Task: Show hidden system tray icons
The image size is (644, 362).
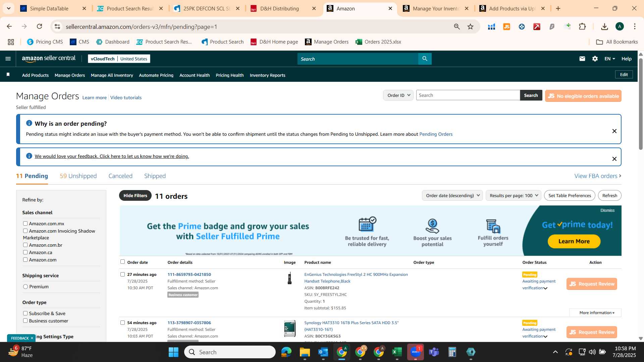Action: (555, 352)
